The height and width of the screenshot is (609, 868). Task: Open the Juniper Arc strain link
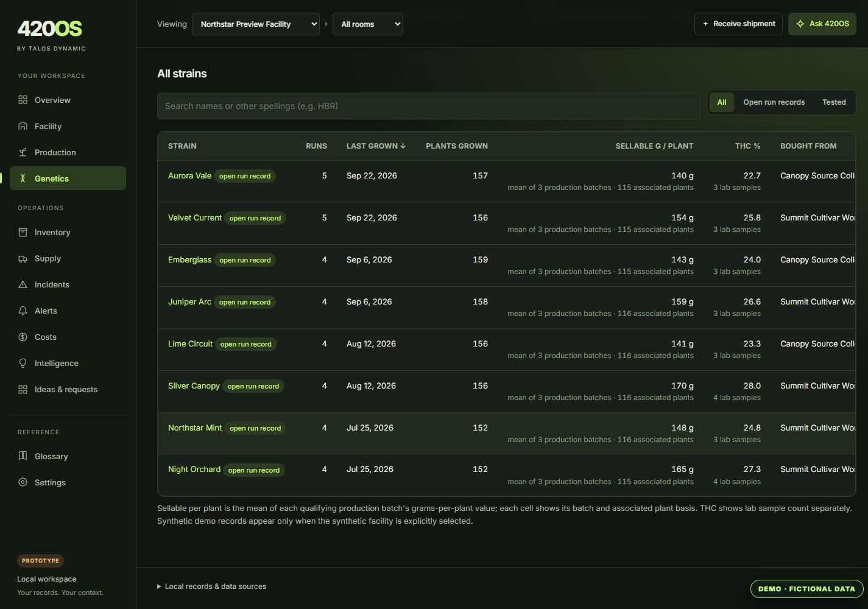tap(189, 301)
